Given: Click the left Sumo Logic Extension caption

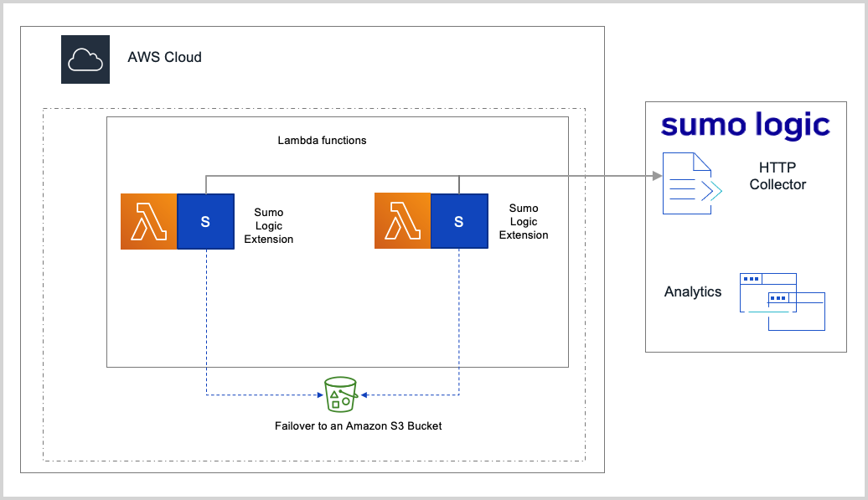Looking at the screenshot, I should point(268,222).
